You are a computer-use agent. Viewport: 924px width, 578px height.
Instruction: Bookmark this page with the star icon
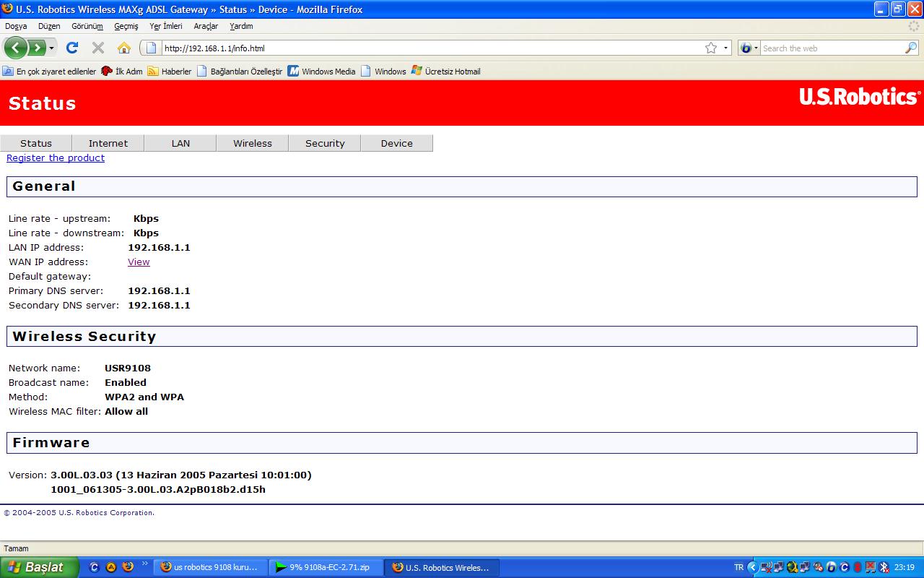coord(711,48)
